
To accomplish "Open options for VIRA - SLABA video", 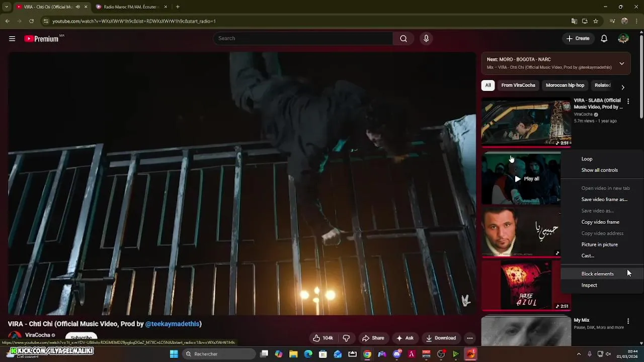I will [x=628, y=102].
